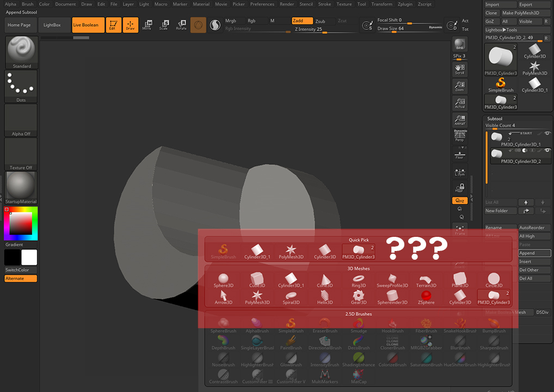Select the Scale tool

[x=164, y=24]
